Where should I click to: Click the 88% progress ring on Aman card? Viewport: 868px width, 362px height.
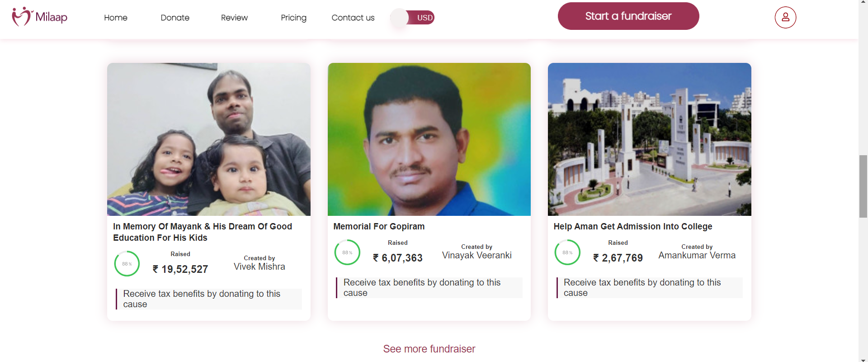(567, 252)
